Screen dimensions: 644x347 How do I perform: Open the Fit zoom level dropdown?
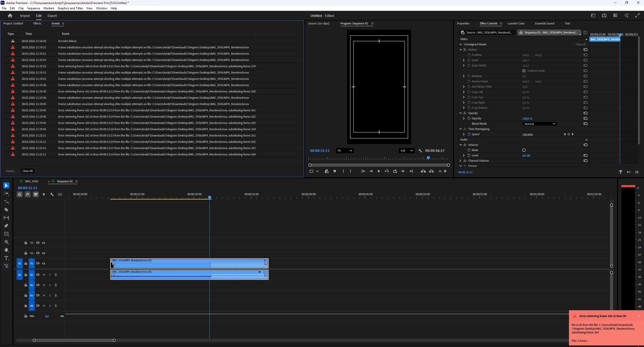345,151
